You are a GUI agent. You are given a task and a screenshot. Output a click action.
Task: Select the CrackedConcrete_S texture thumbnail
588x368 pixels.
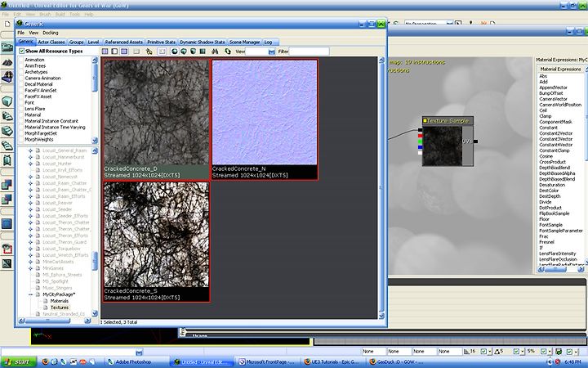point(156,241)
